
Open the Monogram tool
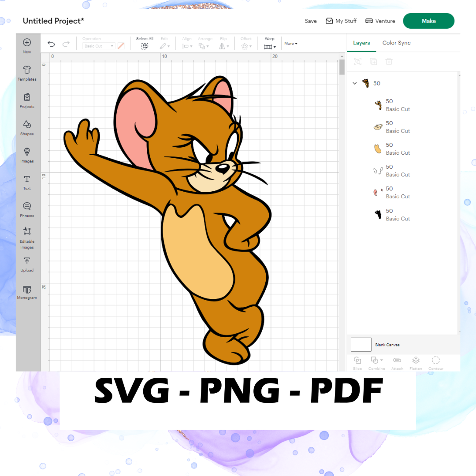[27, 292]
